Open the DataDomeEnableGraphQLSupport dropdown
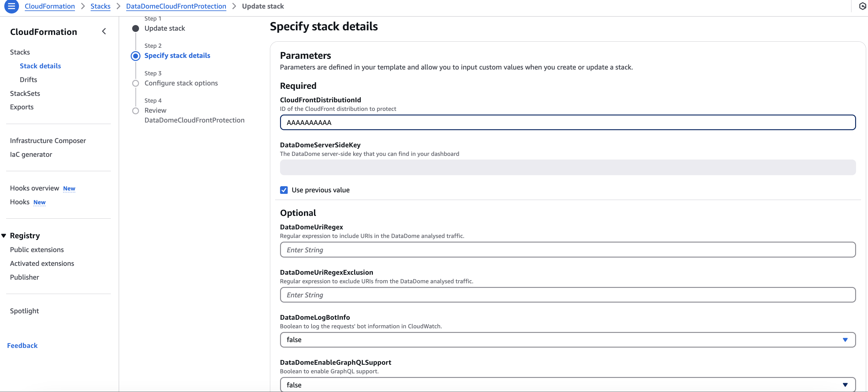 click(x=567, y=385)
